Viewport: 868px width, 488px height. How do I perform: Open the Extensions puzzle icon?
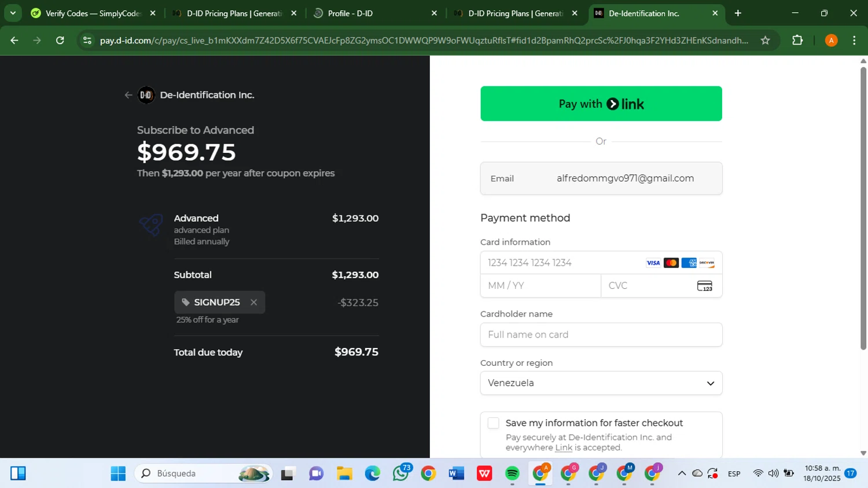[797, 41]
